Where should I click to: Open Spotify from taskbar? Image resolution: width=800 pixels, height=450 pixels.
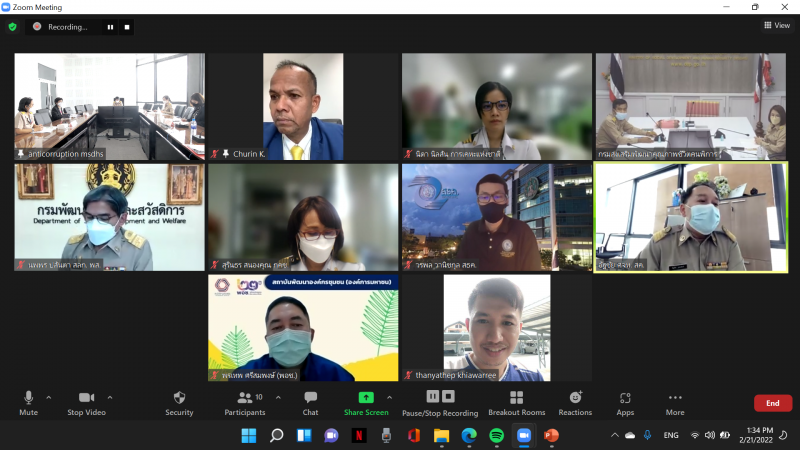point(496,435)
